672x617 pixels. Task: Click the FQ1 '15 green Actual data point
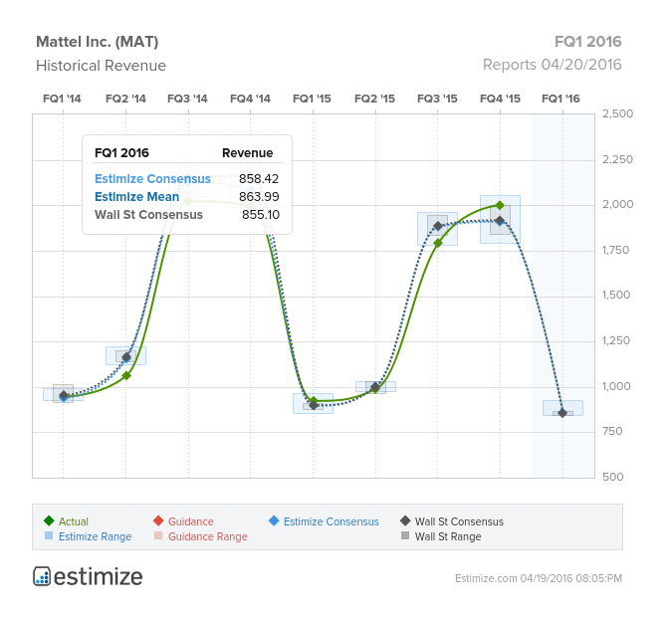[314, 401]
